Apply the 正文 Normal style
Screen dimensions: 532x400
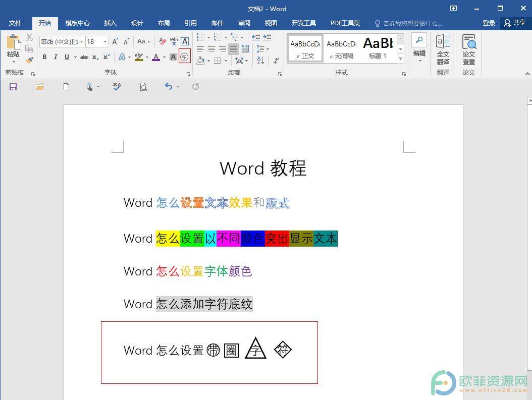[x=305, y=48]
